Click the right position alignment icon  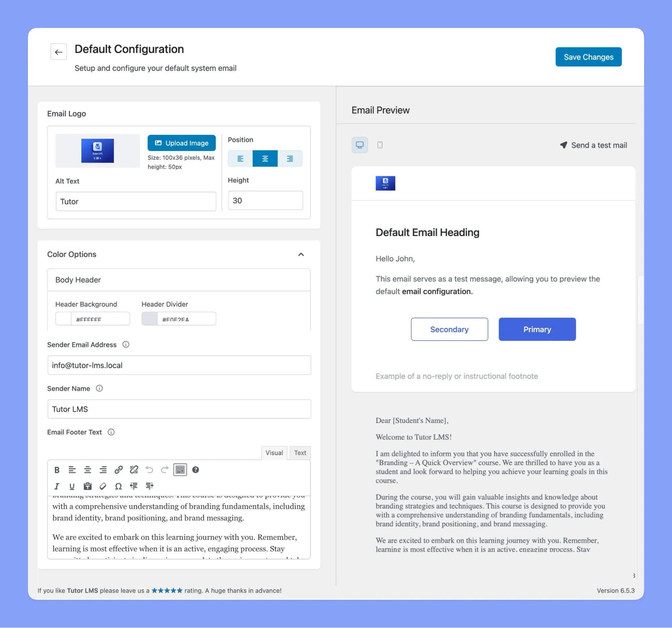tap(290, 158)
